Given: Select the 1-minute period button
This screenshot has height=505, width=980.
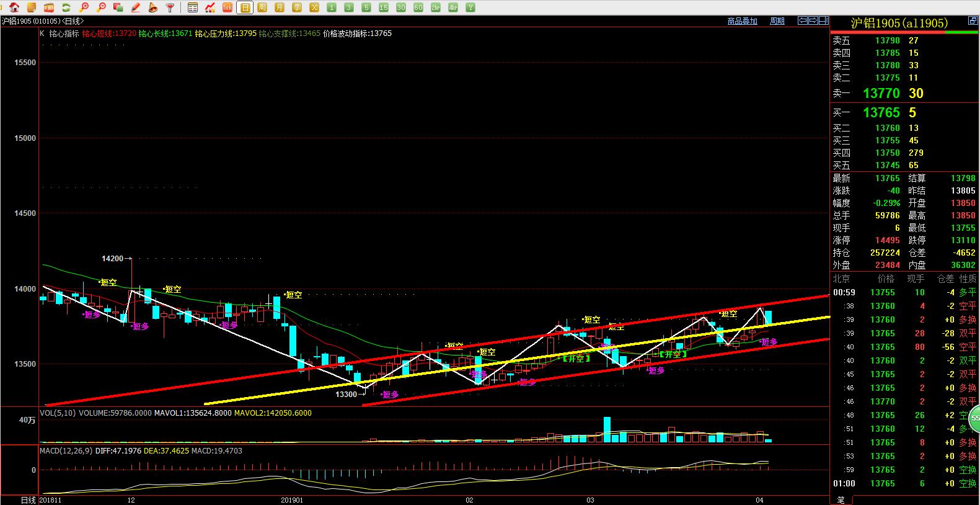Looking at the screenshot, I should 332,7.
